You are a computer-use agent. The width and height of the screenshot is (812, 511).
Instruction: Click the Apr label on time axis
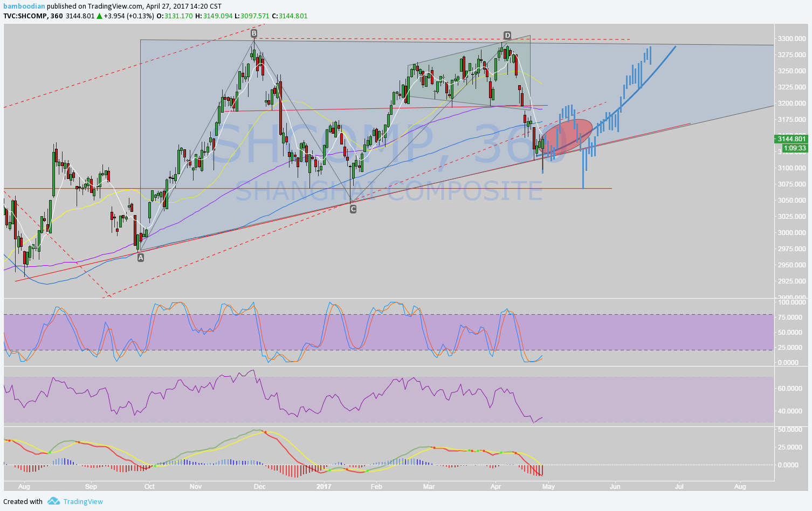496,487
